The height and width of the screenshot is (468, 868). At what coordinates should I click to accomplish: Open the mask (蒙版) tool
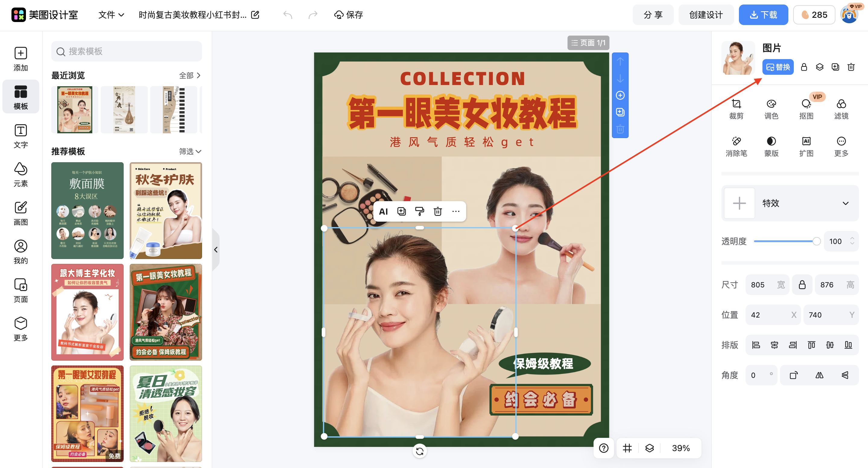(x=771, y=146)
